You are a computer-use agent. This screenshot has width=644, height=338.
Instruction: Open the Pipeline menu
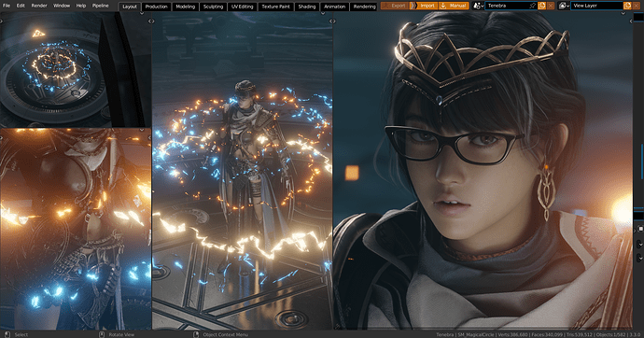pos(100,6)
